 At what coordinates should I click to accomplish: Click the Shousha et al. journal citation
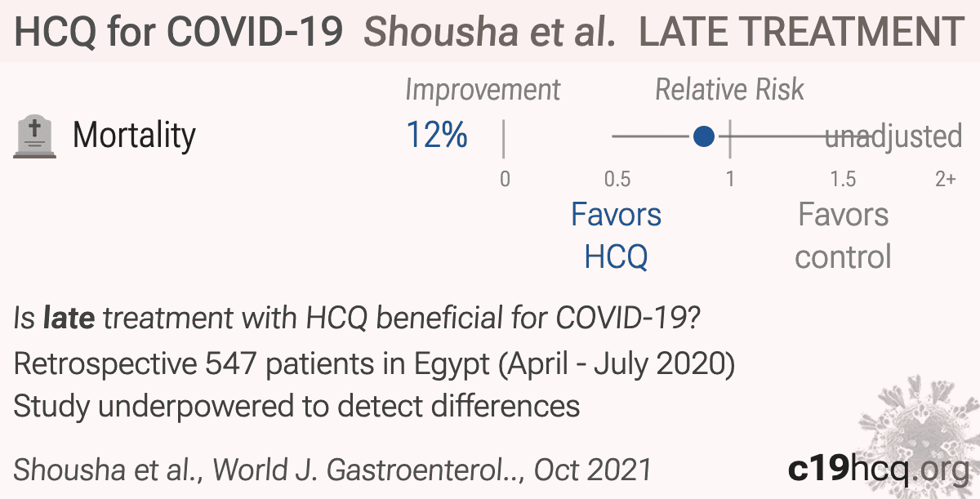pyautogui.click(x=332, y=470)
